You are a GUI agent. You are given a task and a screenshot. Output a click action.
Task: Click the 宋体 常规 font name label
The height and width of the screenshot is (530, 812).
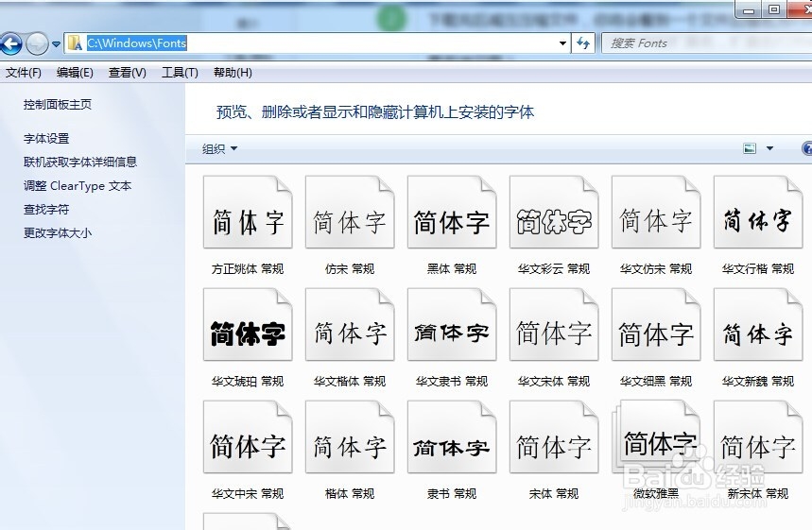(554, 494)
